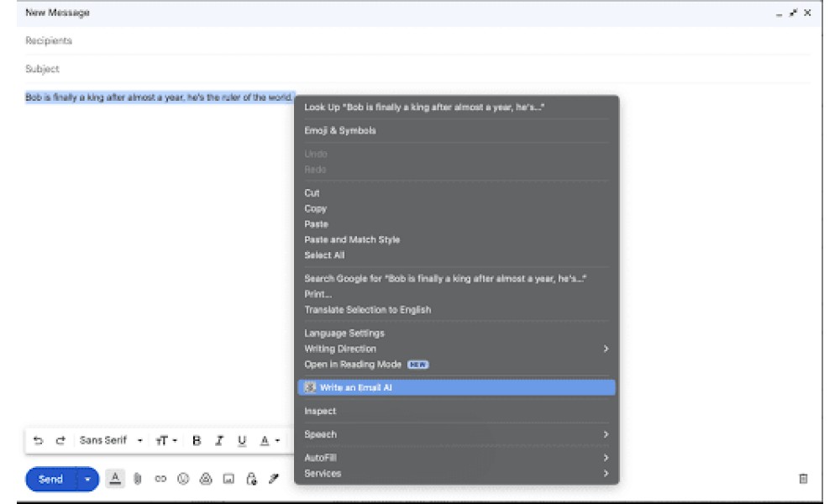Insert a photo using the image icon
The height and width of the screenshot is (504, 840).
[x=228, y=479]
